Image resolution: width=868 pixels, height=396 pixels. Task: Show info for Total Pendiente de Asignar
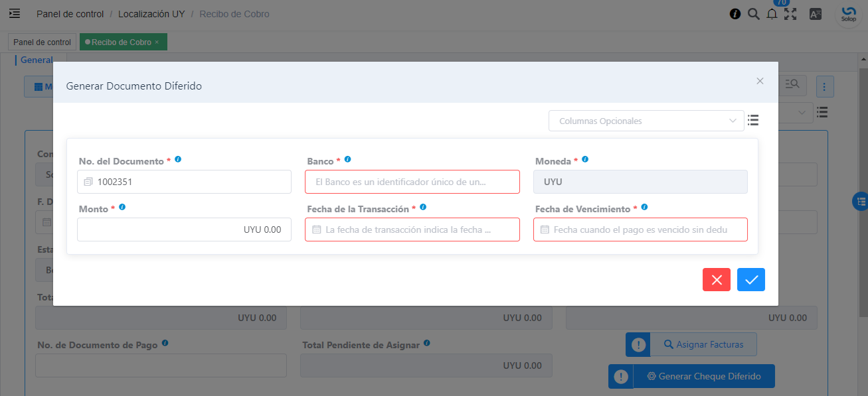point(426,343)
